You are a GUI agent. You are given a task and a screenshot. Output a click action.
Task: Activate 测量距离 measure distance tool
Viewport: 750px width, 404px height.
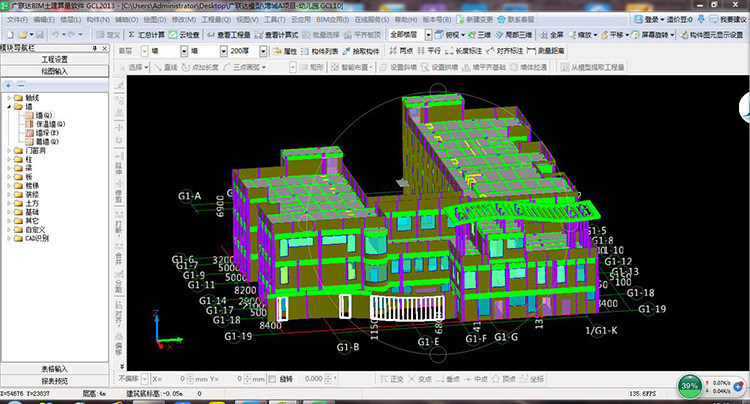546,51
